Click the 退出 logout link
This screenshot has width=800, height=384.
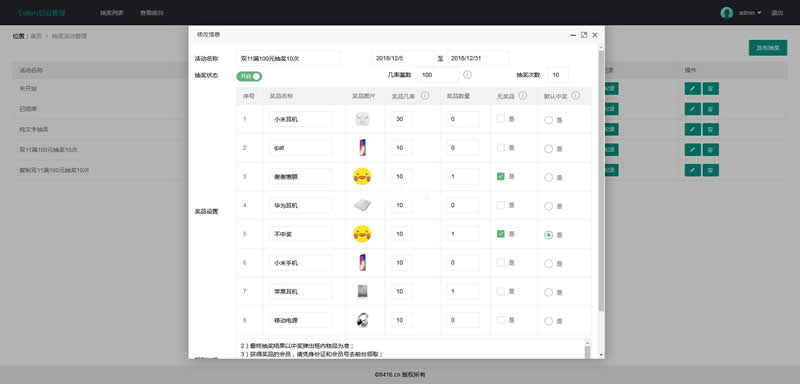pyautogui.click(x=777, y=13)
